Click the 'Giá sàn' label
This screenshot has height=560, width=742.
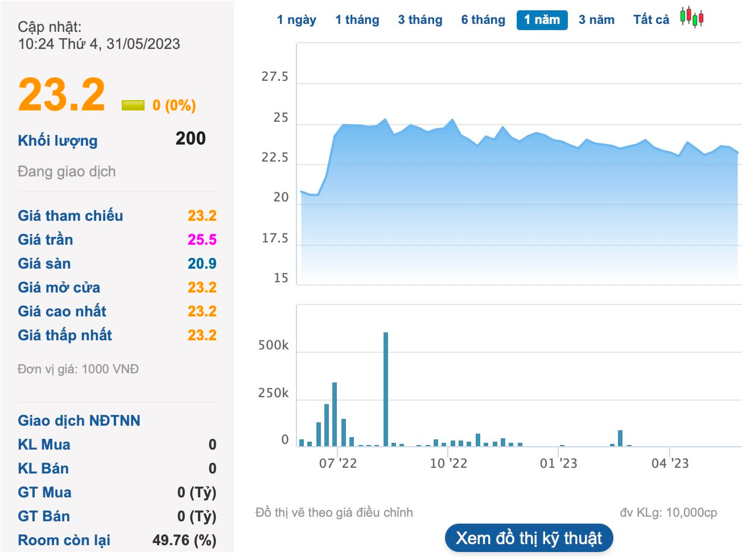click(44, 263)
